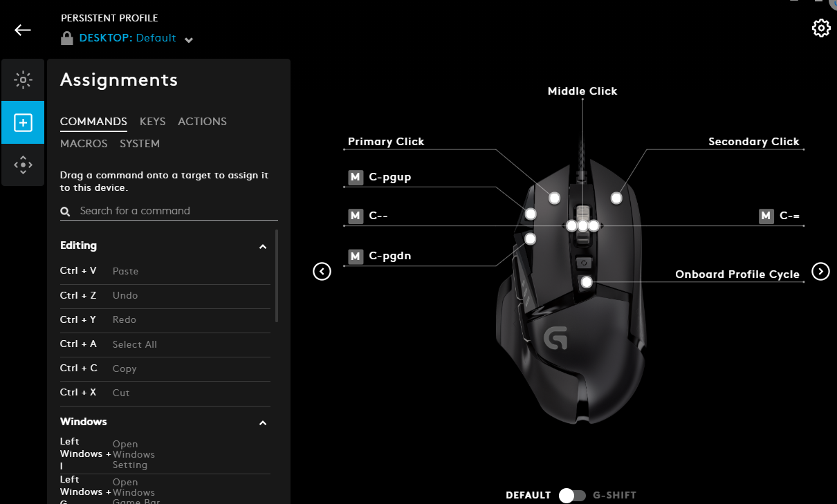
Task: Click the C-pgup assignment label
Action: (x=390, y=178)
